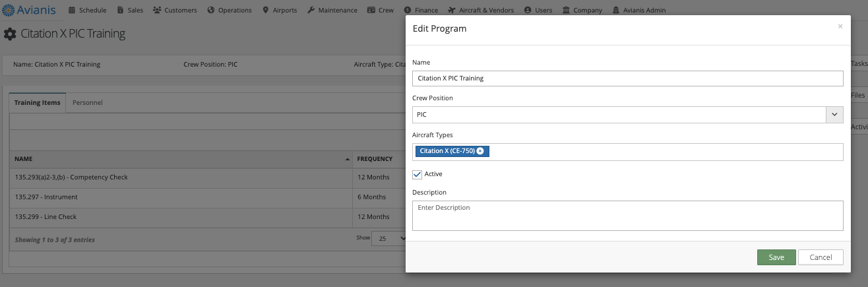Click the Customers people icon

coord(157,11)
